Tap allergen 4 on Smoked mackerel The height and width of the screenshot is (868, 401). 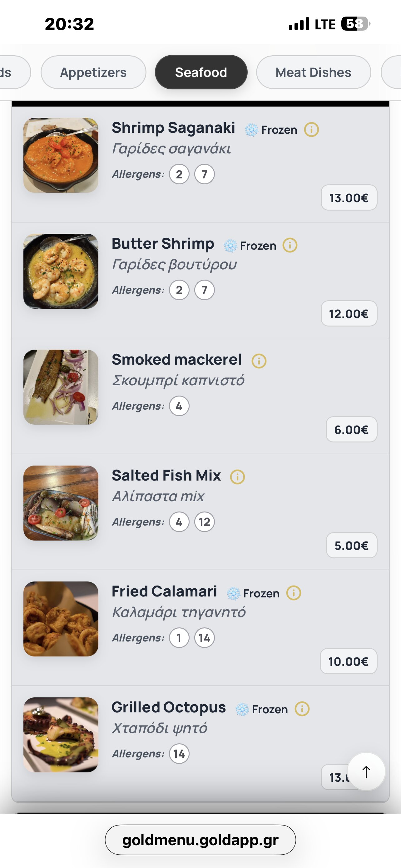tap(179, 406)
